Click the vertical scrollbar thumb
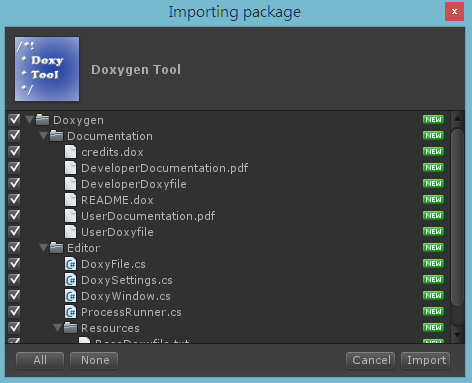This screenshot has width=472, height=383. pos(458,217)
